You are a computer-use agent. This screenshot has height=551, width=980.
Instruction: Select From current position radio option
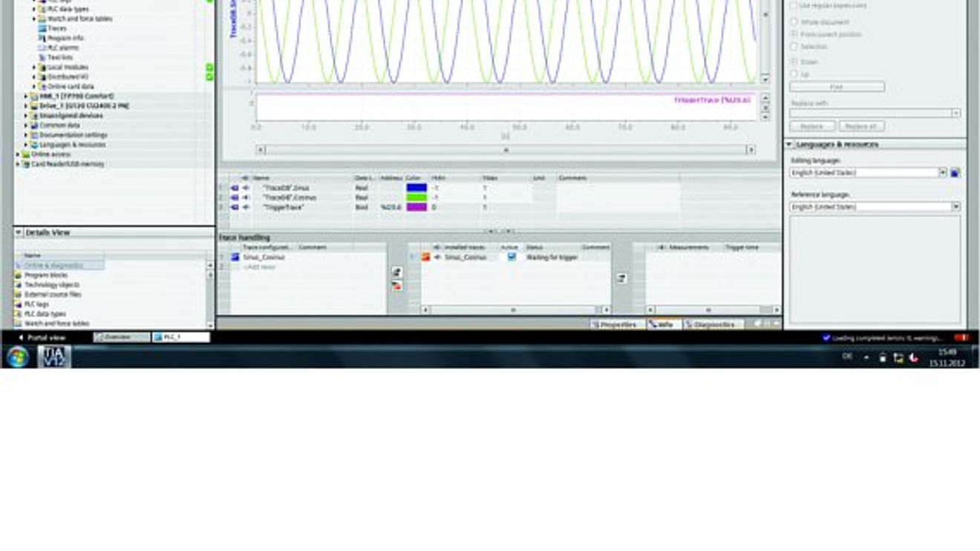[794, 34]
